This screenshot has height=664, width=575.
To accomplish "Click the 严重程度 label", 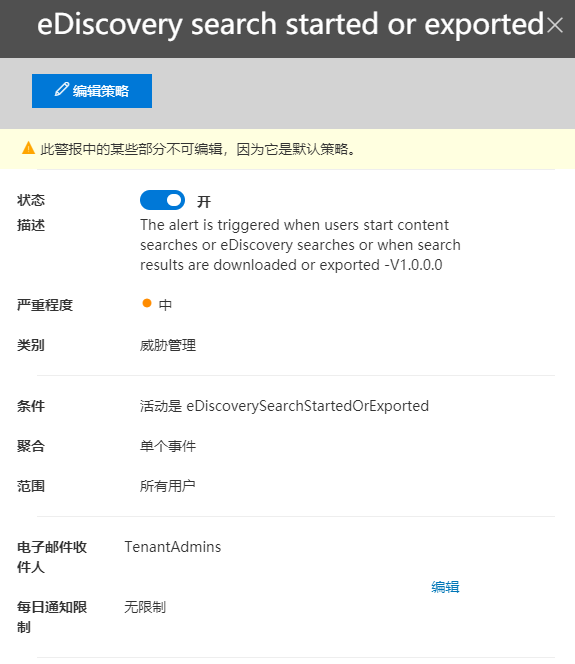I will pyautogui.click(x=45, y=305).
